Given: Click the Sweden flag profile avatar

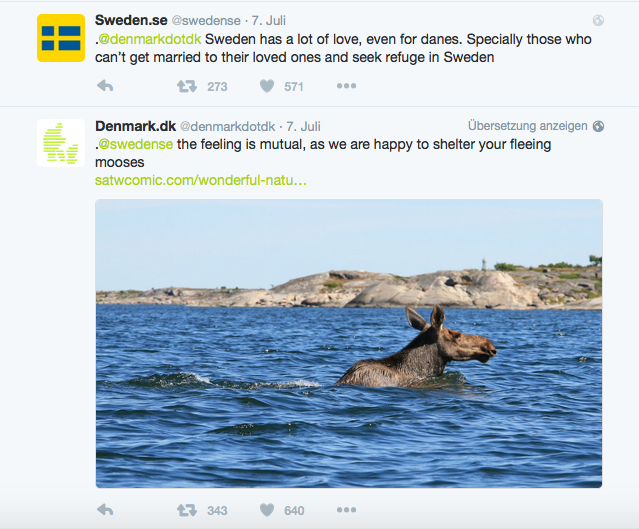Looking at the screenshot, I should [61, 38].
